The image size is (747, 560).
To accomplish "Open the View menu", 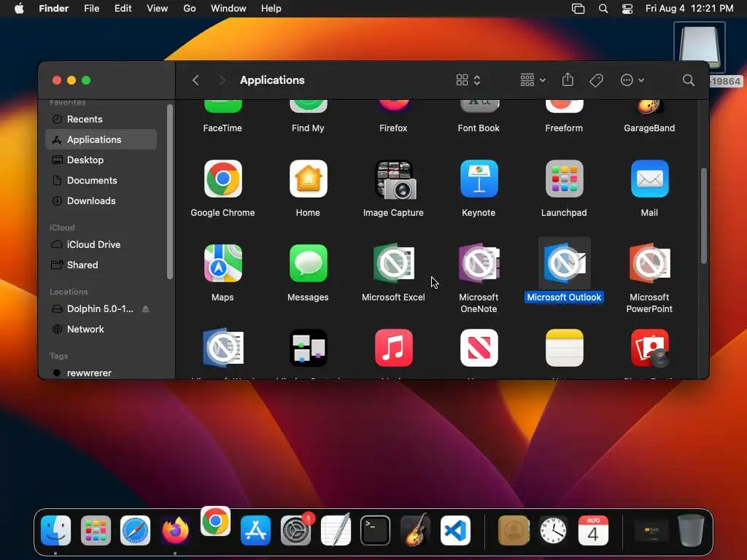I will [158, 9].
